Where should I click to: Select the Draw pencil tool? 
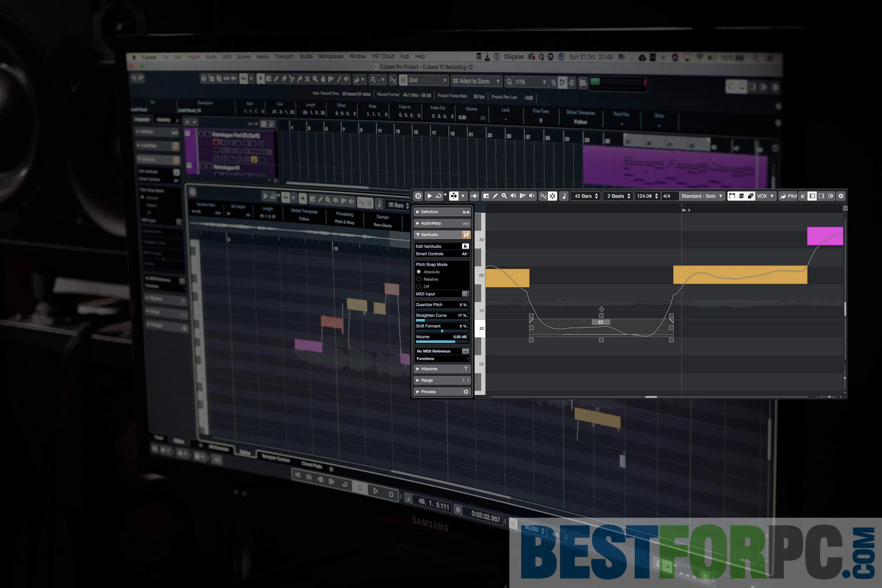click(x=495, y=196)
